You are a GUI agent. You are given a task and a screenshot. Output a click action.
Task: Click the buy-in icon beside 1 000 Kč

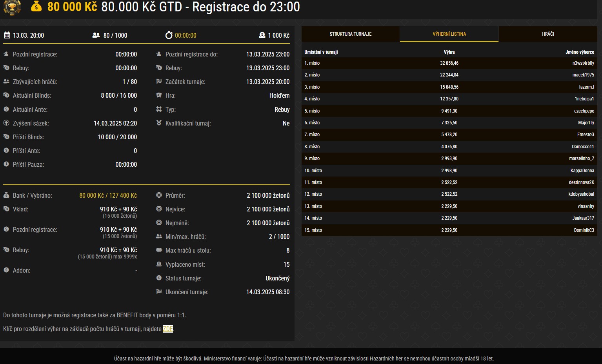point(262,35)
